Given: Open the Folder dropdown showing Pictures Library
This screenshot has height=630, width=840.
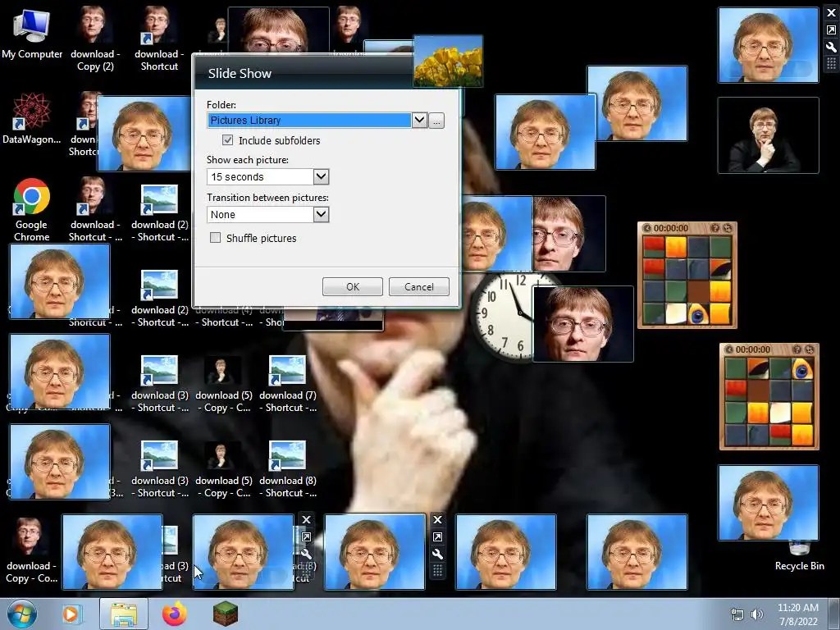Looking at the screenshot, I should coord(419,120).
